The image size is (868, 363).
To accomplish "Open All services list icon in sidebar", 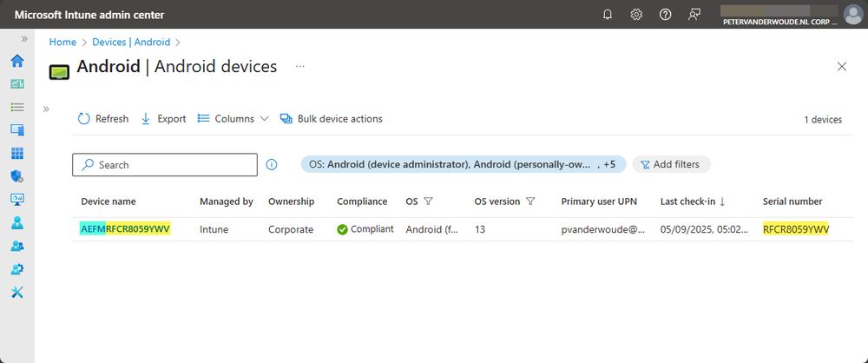I will click(17, 107).
